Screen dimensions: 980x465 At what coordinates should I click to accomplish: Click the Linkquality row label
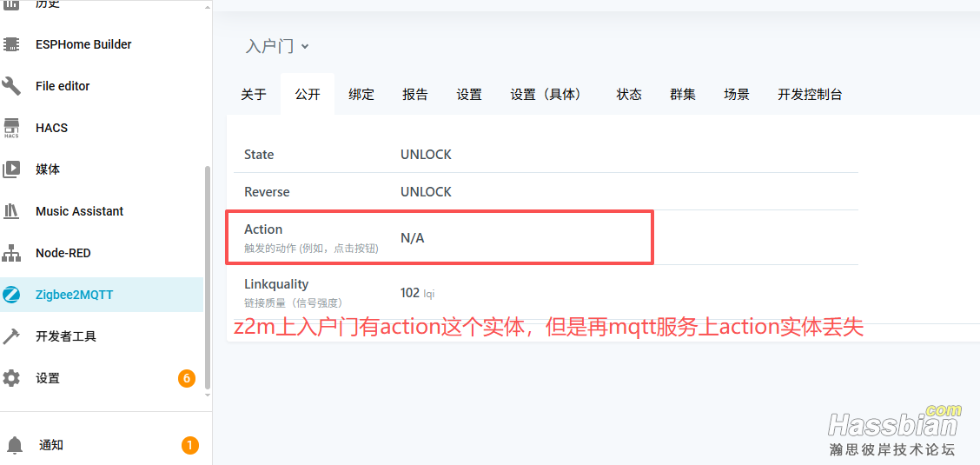click(276, 283)
